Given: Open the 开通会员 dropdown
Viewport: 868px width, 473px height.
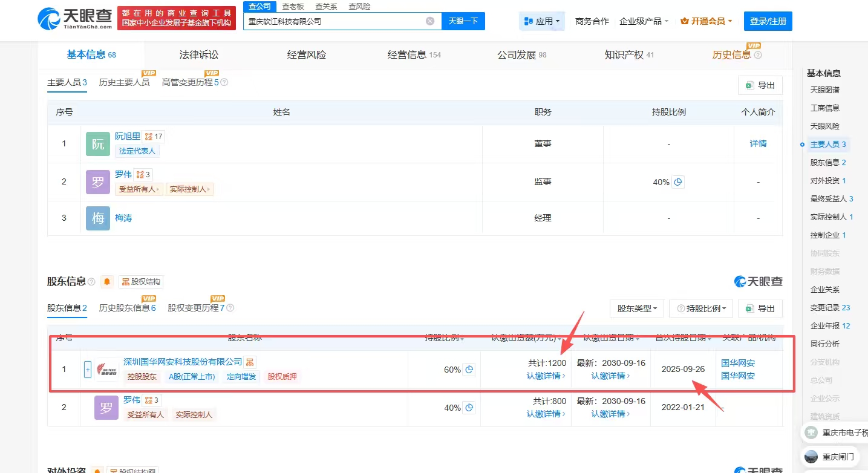Looking at the screenshot, I should (706, 21).
